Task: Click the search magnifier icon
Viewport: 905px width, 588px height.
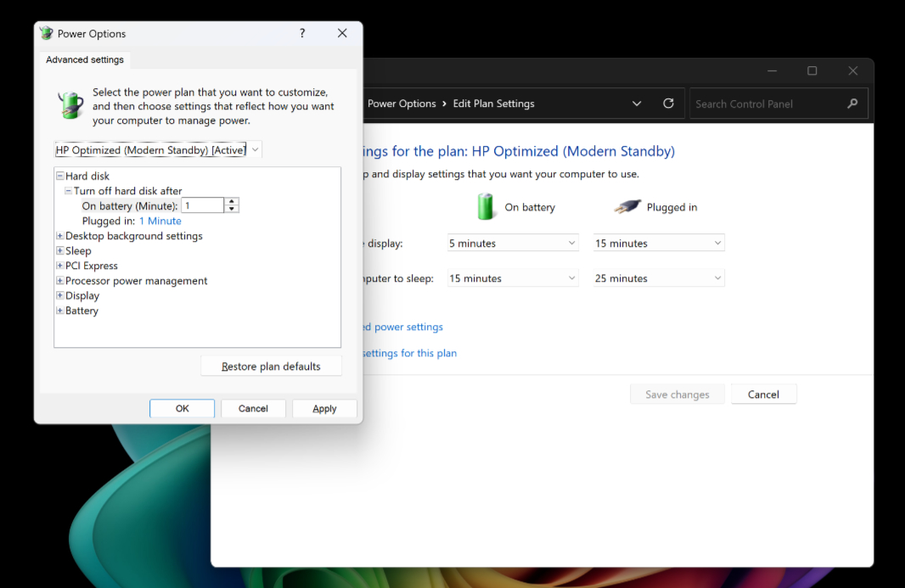Action: click(x=852, y=104)
